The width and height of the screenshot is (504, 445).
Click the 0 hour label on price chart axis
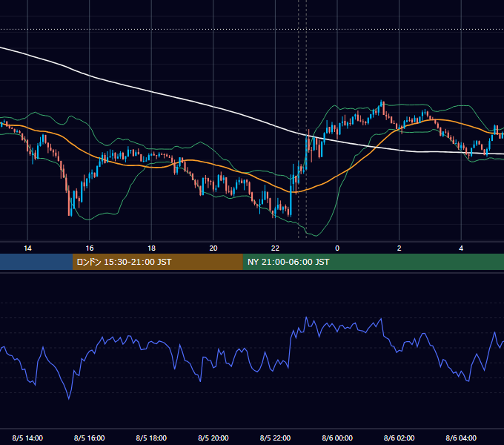pyautogui.click(x=337, y=248)
